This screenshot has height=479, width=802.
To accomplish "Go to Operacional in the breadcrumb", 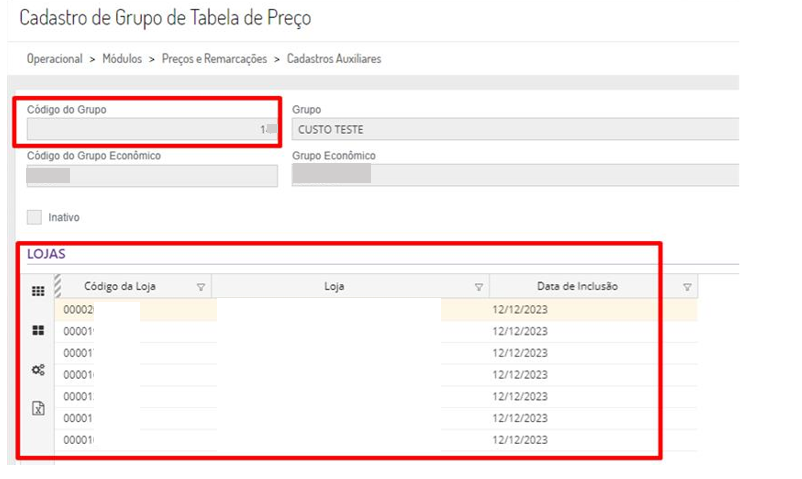I will coord(54,59).
